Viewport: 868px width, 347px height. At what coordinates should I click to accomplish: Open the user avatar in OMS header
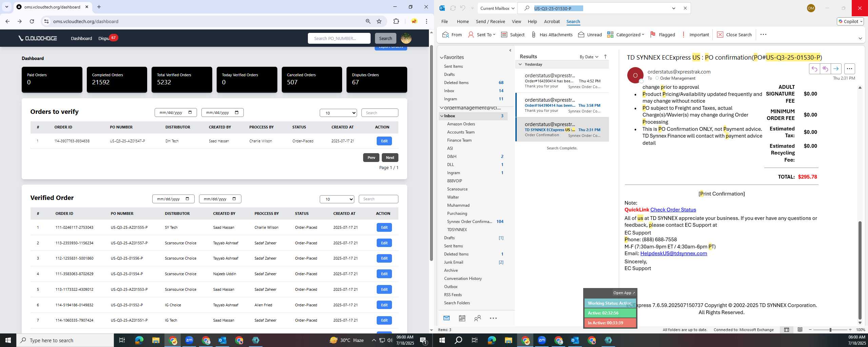click(x=406, y=38)
